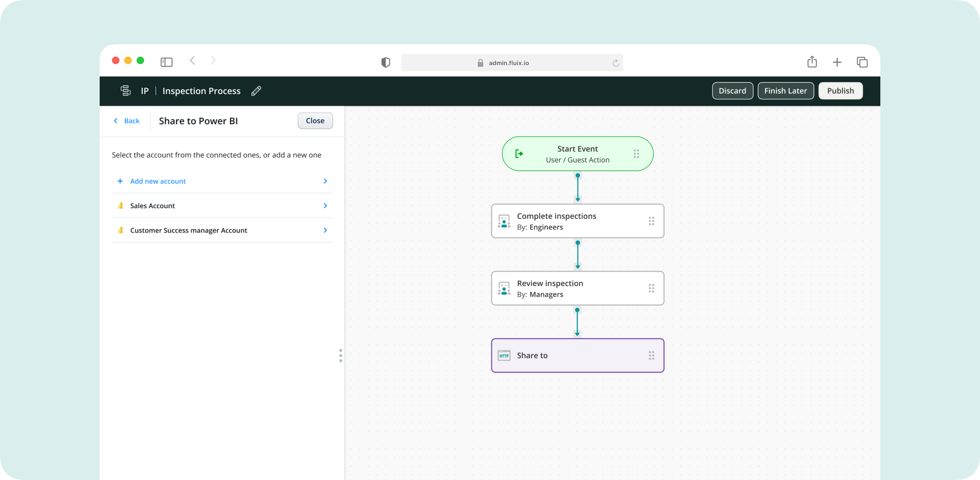
Task: Click the browser share icon
Action: tap(812, 62)
